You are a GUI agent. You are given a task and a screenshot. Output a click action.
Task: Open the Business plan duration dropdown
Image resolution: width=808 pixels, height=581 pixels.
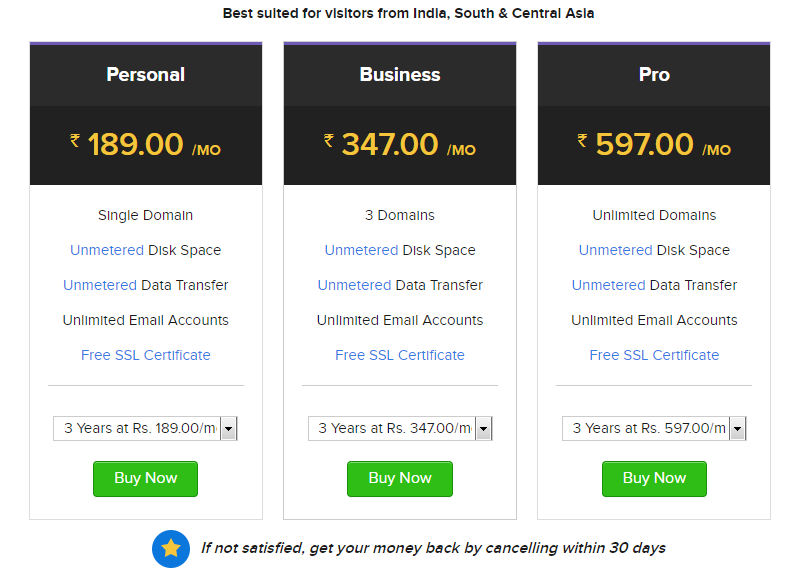tap(400, 428)
